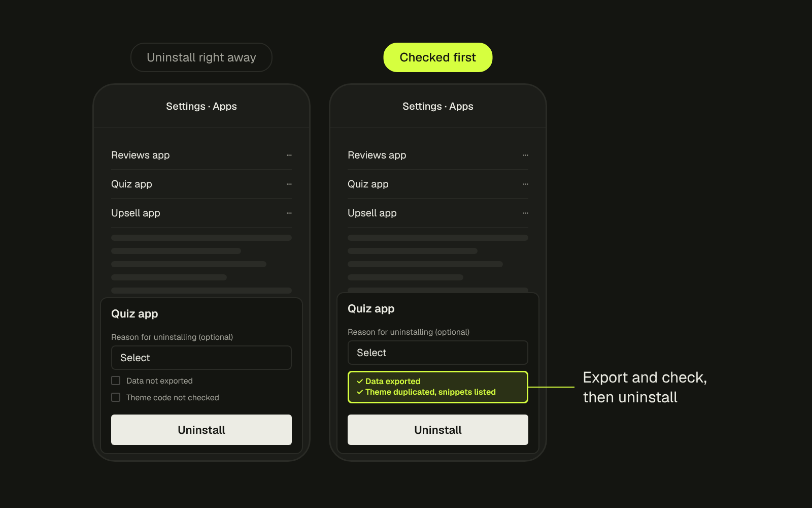This screenshot has width=812, height=508.
Task: Click 'Quiz app' list row in right panel
Action: tap(438, 184)
